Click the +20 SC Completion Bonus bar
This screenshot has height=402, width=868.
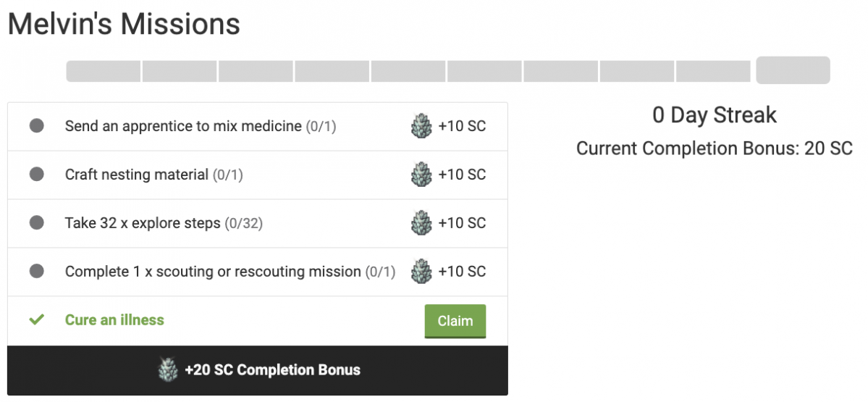coord(258,370)
